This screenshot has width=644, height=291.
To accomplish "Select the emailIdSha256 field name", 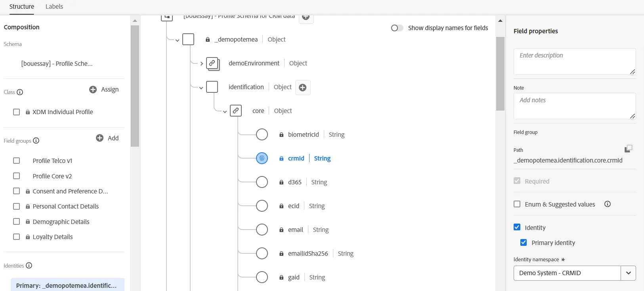I will coord(308,254).
